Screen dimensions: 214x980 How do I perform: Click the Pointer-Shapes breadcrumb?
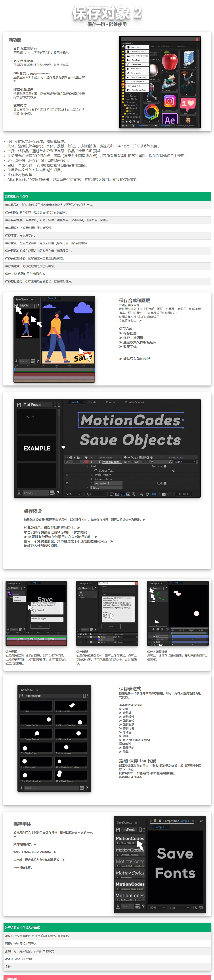[x=135, y=402]
